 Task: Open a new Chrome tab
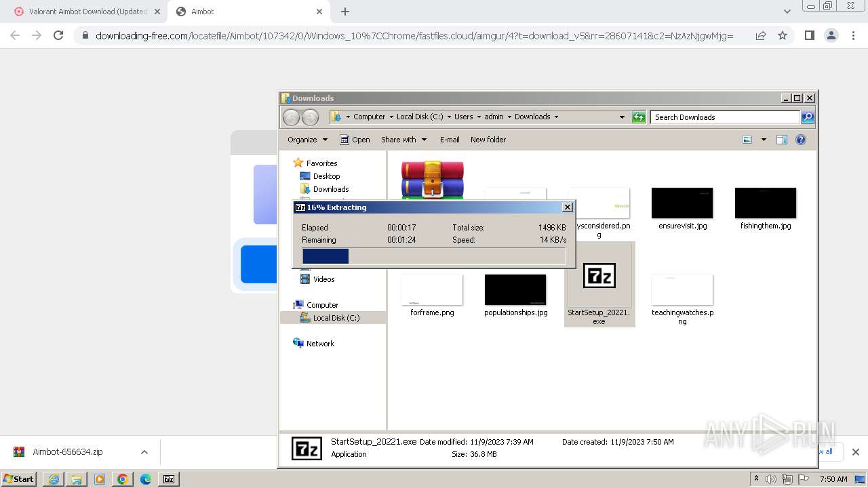(345, 12)
